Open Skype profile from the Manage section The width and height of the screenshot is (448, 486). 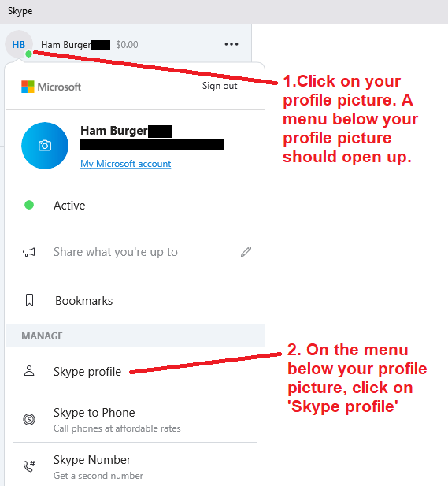[135, 371]
